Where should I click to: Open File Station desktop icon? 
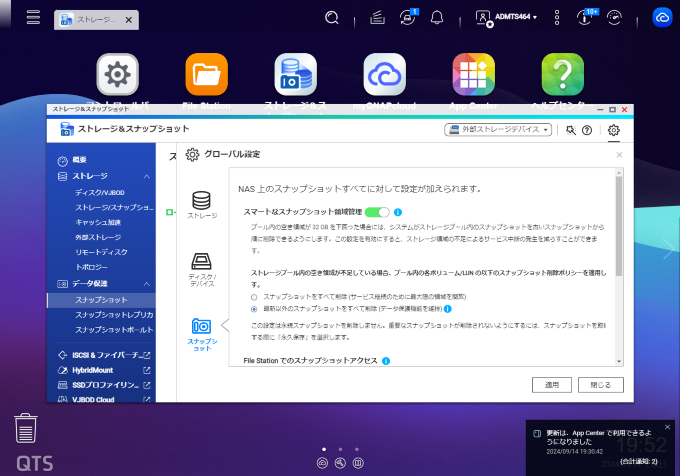point(206,75)
